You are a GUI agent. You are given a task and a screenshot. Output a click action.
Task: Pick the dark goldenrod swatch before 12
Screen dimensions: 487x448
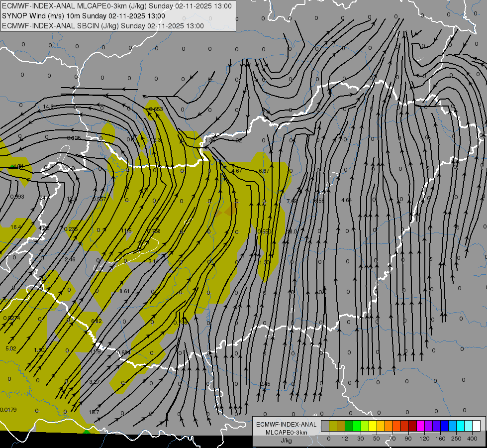pos(341,426)
